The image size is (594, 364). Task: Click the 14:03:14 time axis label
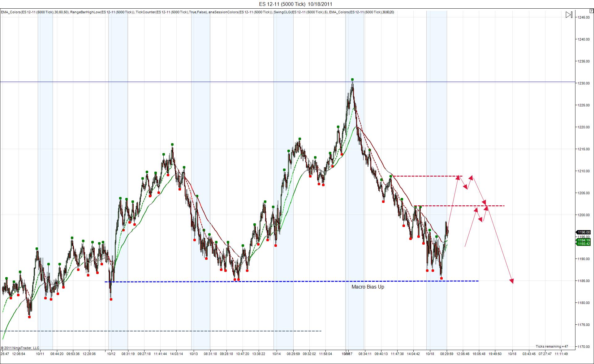(x=176, y=354)
